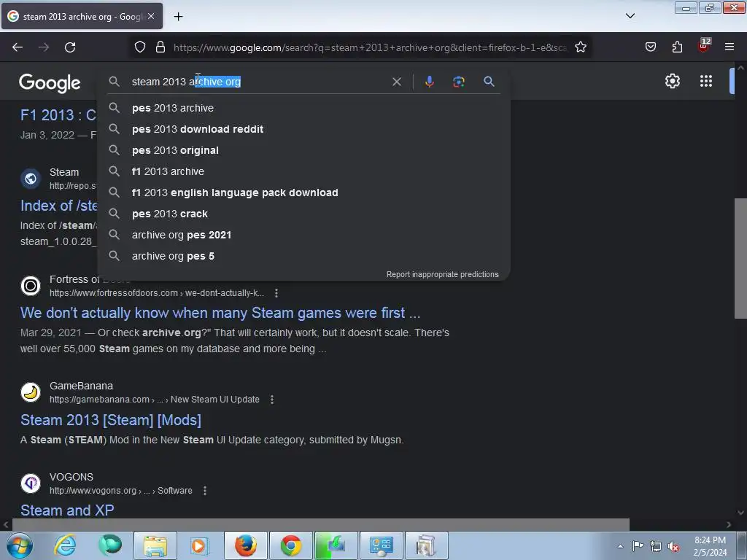Open the Google apps grid
This screenshot has width=747, height=560.
tap(706, 81)
